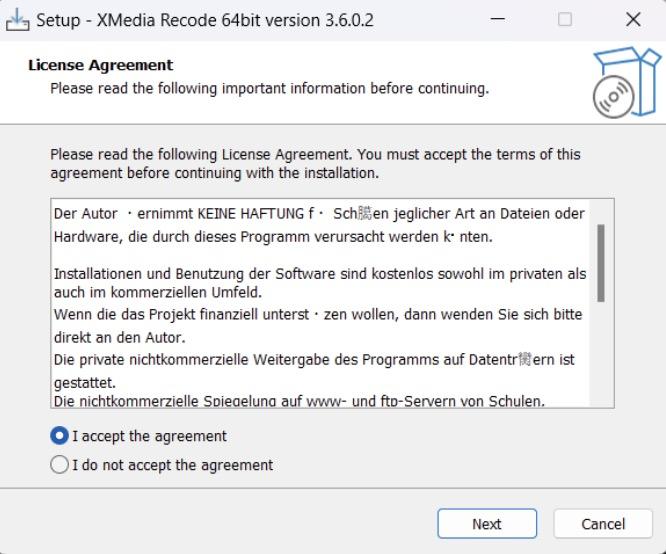Viewport: 666px width, 554px height.
Task: Click the "kommerziellen Umfeld" line in license
Action: (x=186, y=292)
